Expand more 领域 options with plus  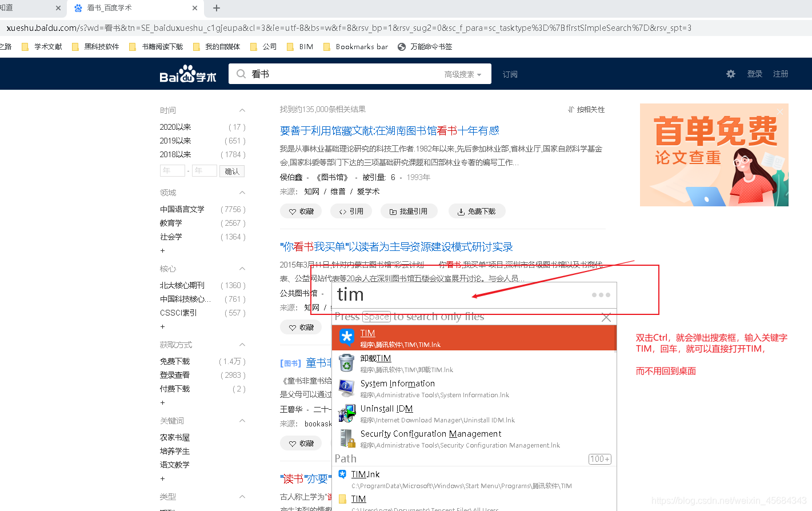162,250
